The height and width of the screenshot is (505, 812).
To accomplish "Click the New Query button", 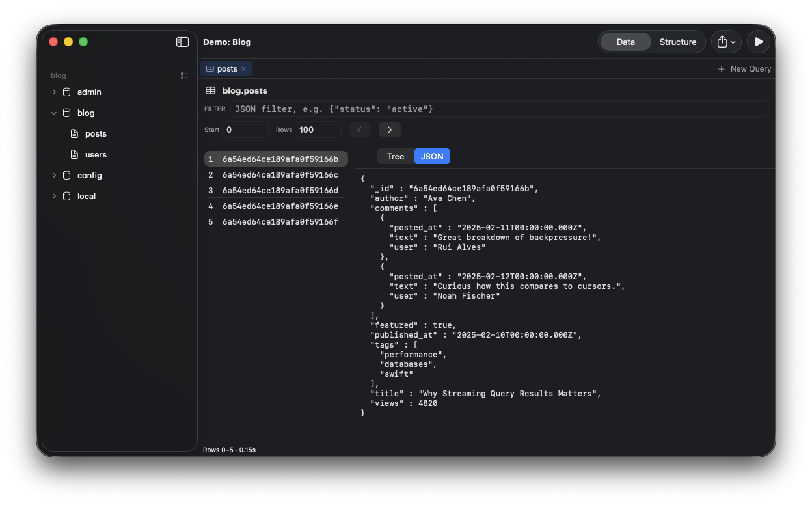I will point(744,69).
